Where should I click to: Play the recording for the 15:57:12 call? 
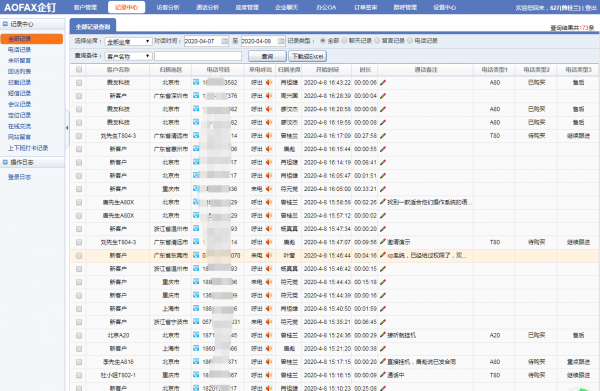click(x=269, y=215)
